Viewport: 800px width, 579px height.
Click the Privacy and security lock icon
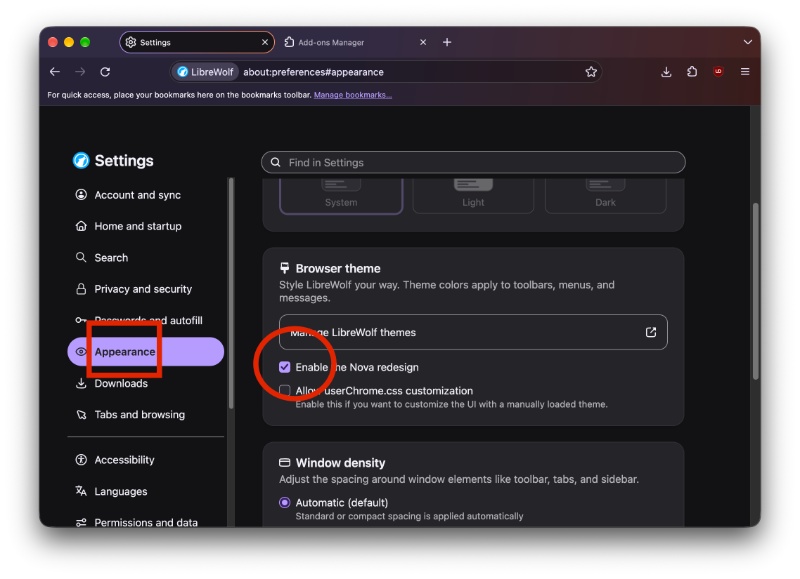(81, 289)
